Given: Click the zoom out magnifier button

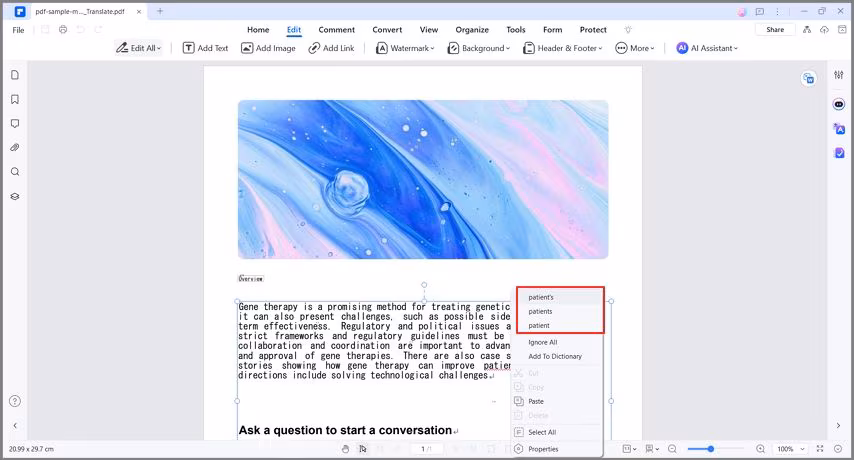Looking at the screenshot, I should click(x=673, y=449).
